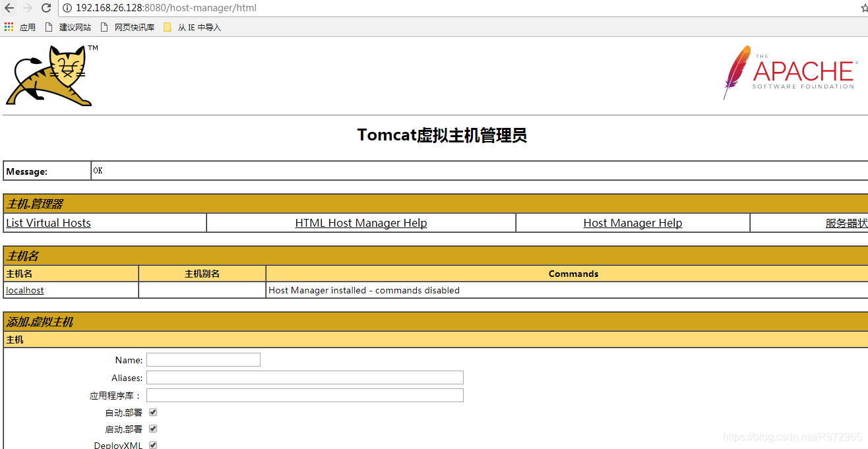Toggle the 启动.部署 checkbox
Viewport: 868px width, 449px height.
(153, 429)
